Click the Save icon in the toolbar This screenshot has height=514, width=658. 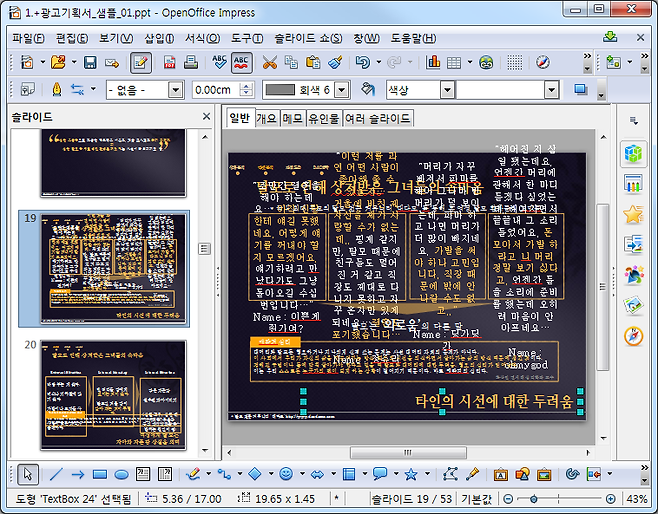(90, 62)
